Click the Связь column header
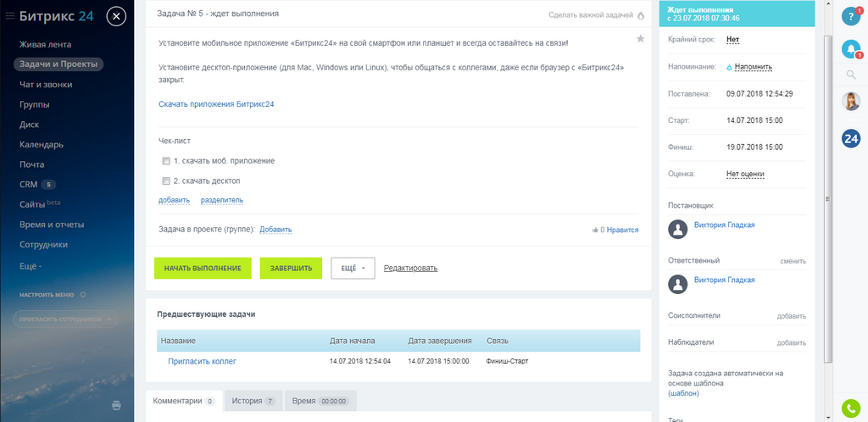The width and height of the screenshot is (868, 422). point(498,341)
